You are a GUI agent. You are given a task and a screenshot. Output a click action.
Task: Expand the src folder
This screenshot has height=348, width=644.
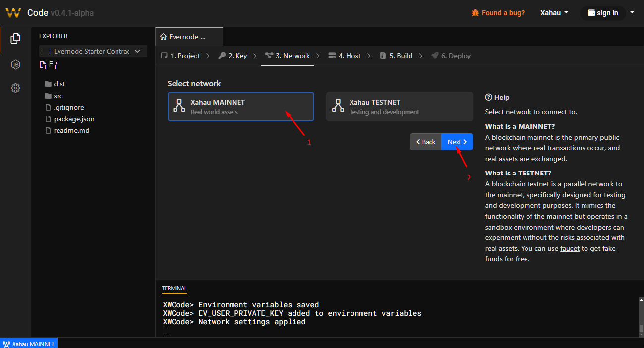click(54, 96)
